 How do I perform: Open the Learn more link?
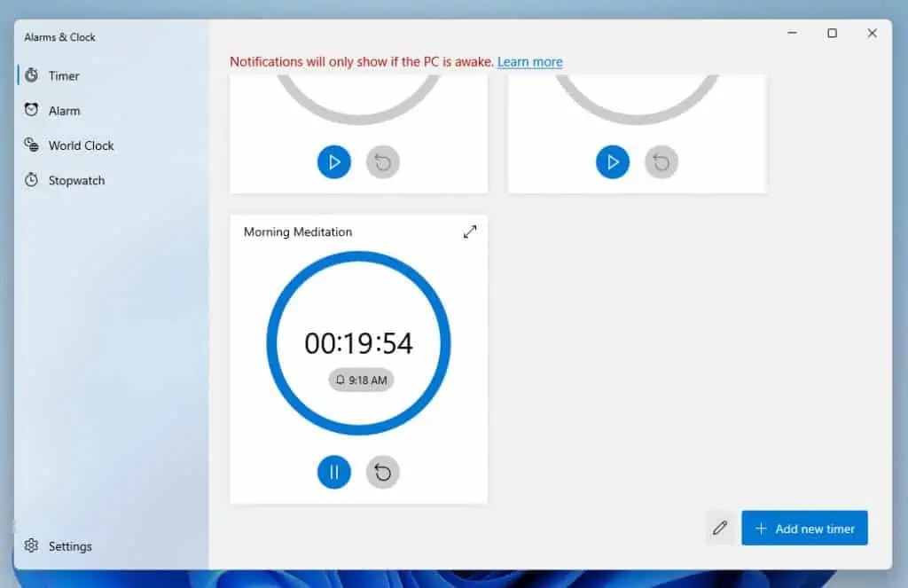pyautogui.click(x=529, y=61)
